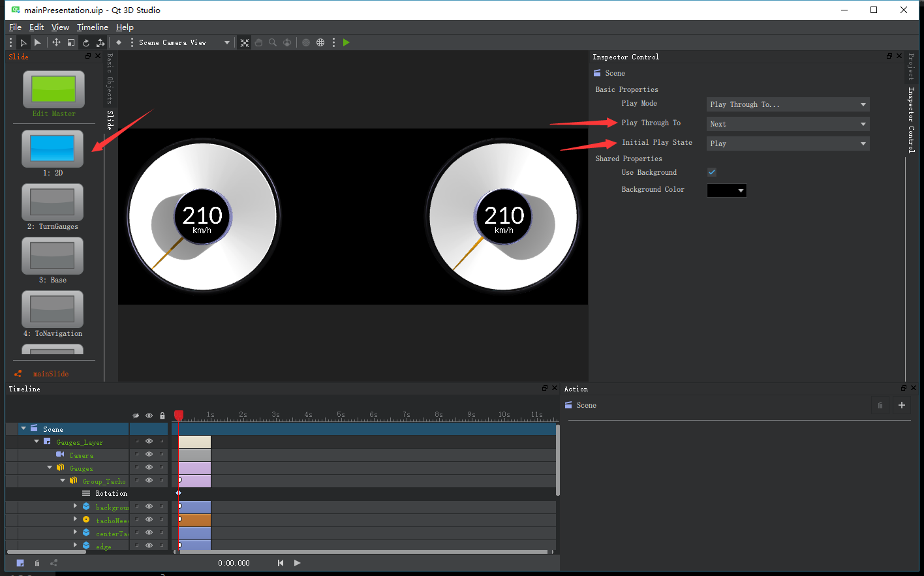
Task: Click the Edit Master slide button
Action: (x=54, y=90)
